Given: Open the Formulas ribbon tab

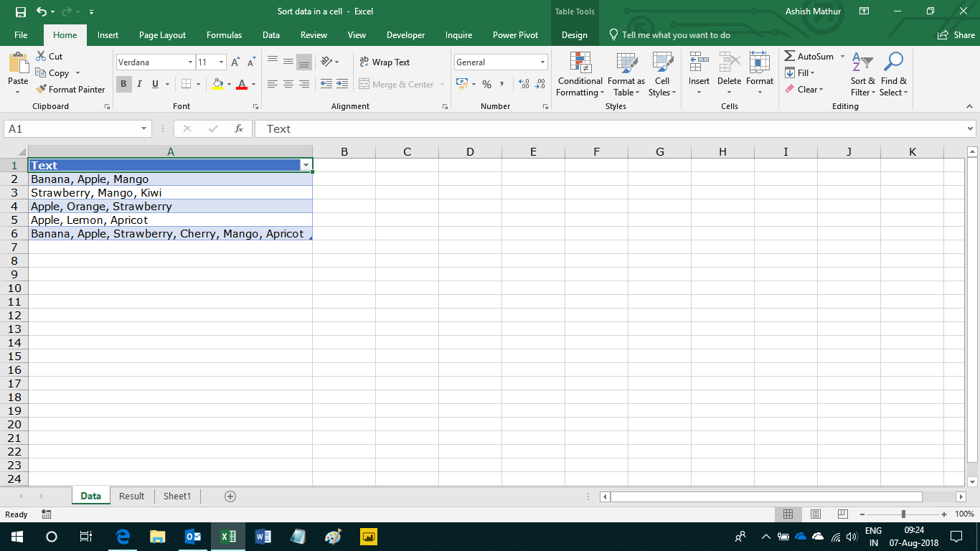Looking at the screenshot, I should pyautogui.click(x=224, y=34).
